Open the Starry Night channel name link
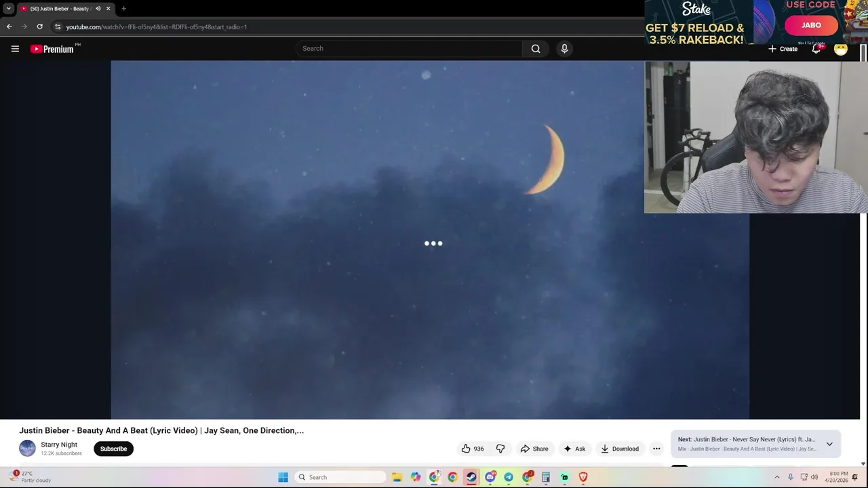 tap(59, 445)
